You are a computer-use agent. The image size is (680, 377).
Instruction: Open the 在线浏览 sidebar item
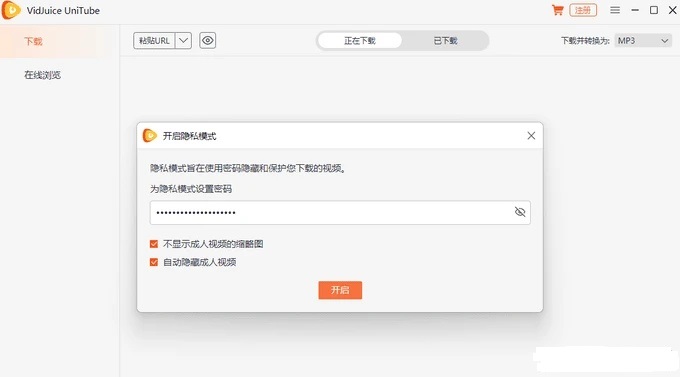pos(42,75)
